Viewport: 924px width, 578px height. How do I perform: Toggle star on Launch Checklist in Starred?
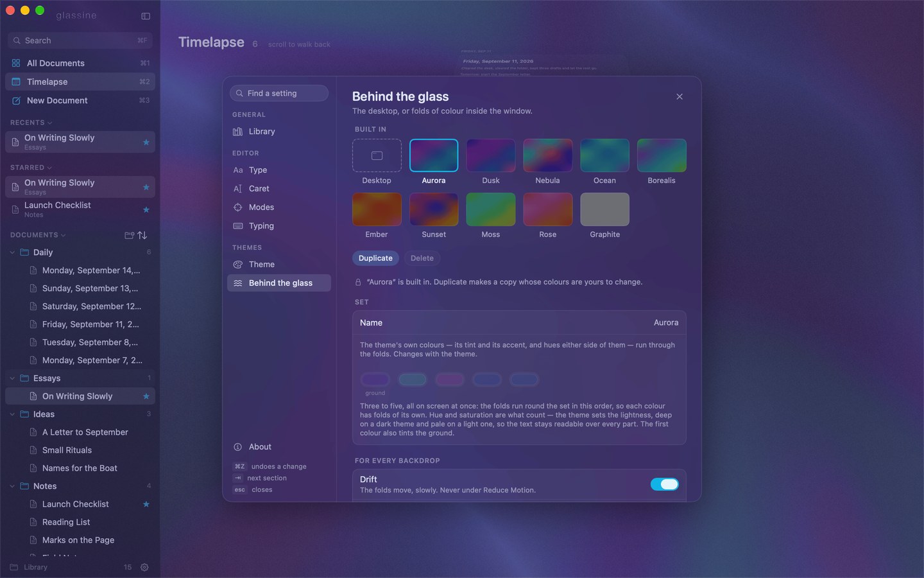coord(146,209)
